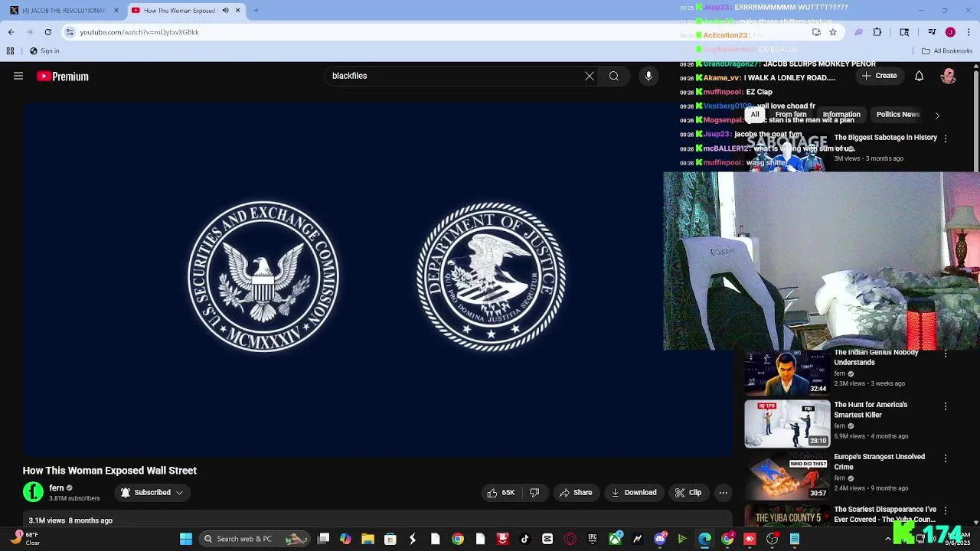Close the How This Woman Exposed tab
This screenshot has width=980, height=551.
(x=238, y=10)
